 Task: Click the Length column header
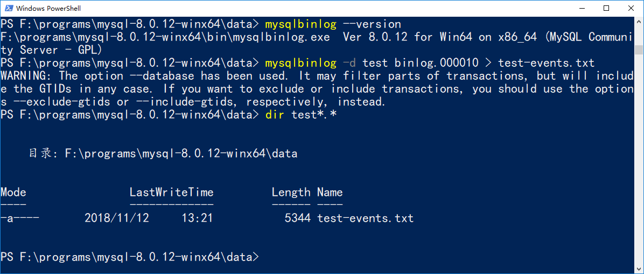pos(291,193)
